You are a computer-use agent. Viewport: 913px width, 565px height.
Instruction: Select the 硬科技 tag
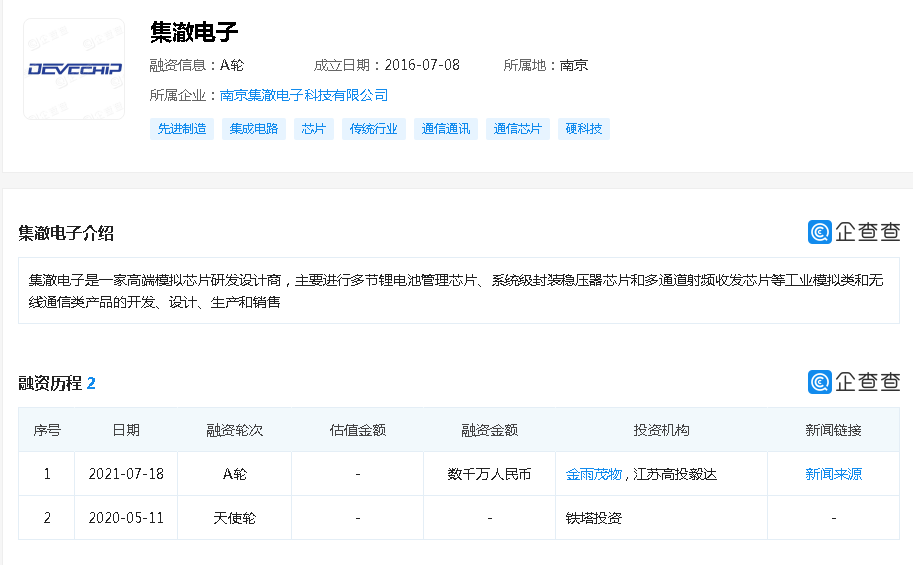(x=584, y=129)
